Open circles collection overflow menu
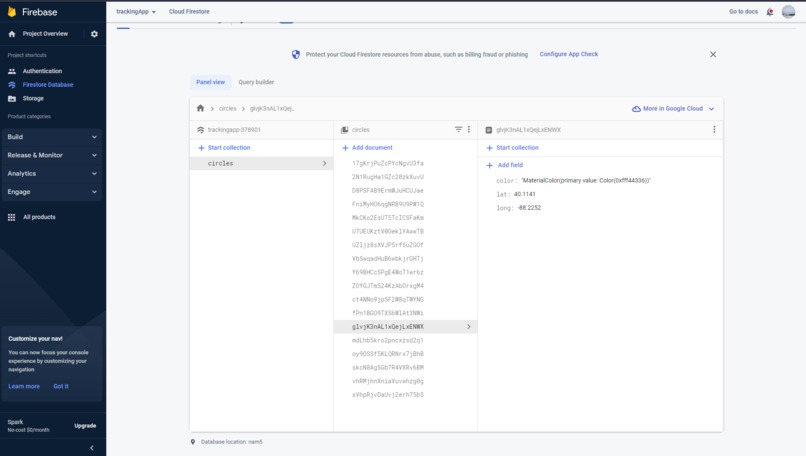This screenshot has width=806, height=456. pos(468,130)
